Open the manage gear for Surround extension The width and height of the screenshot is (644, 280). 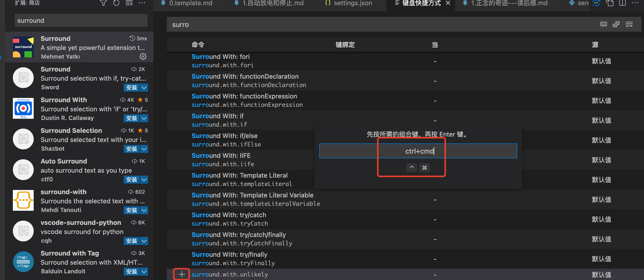(x=143, y=56)
